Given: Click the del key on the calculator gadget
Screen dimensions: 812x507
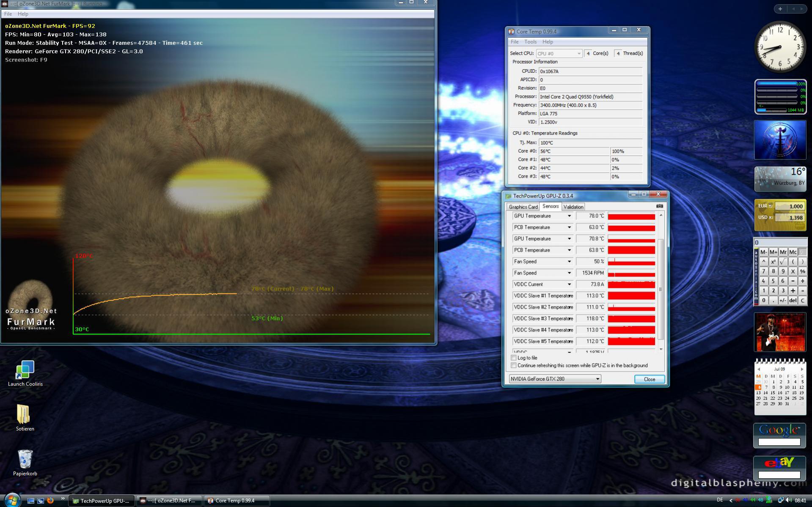Looking at the screenshot, I should (x=793, y=301).
